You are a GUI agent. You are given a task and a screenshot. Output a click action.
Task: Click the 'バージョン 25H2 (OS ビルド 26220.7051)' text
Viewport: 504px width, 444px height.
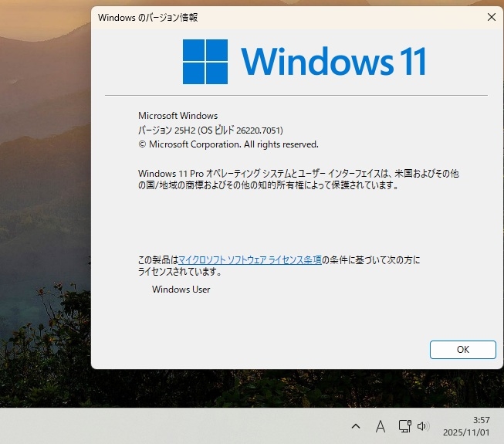point(211,130)
